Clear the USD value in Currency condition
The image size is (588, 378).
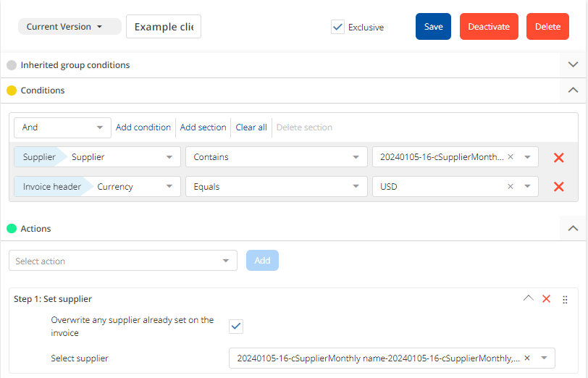511,187
